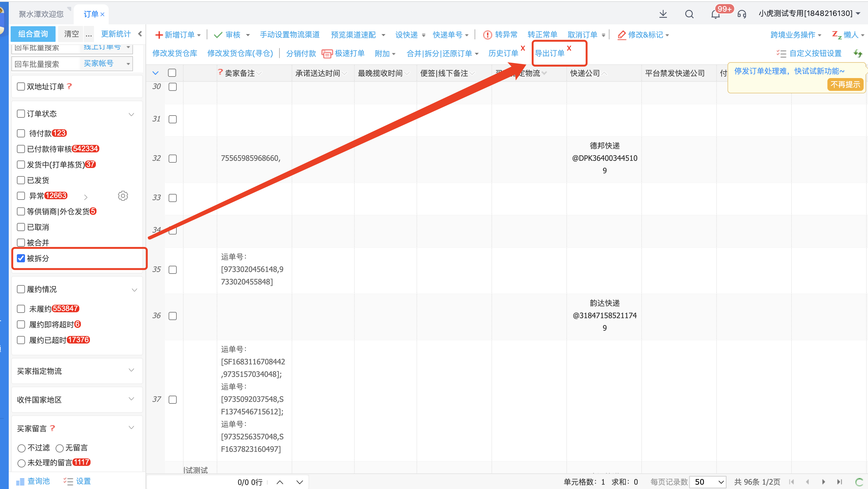The height and width of the screenshot is (489, 868).
Task: Click the 极速打单 printer icon
Action: tap(327, 54)
